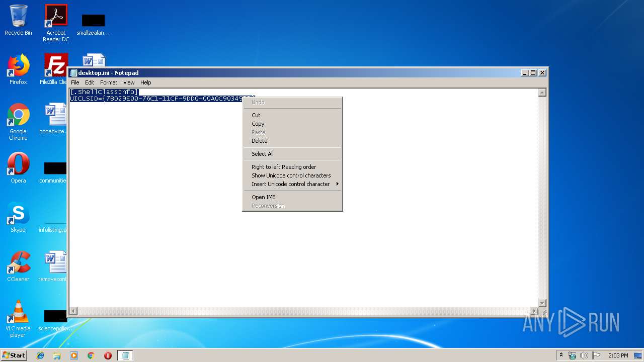The height and width of the screenshot is (362, 644).
Task: Toggle Show Unicode control characters
Action: point(292,175)
